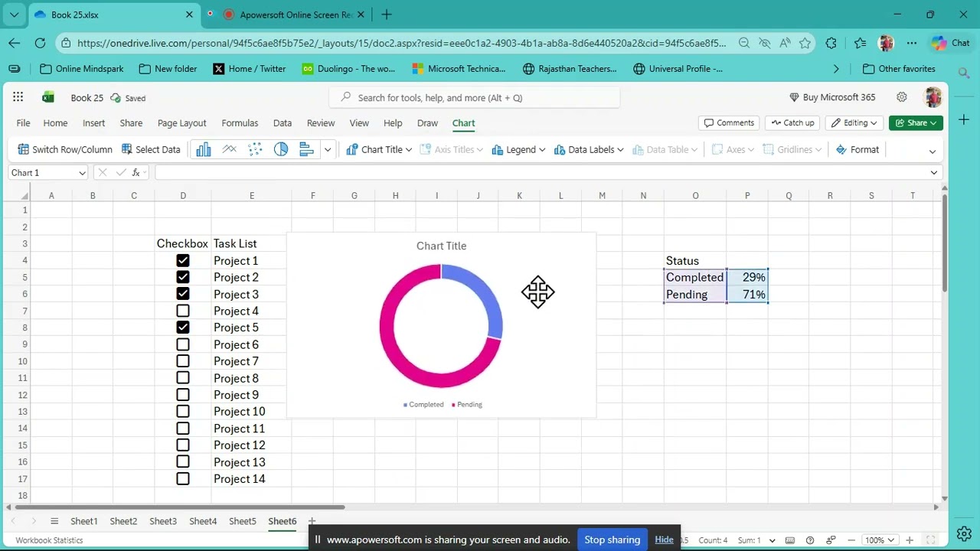Check the Project 9 checkbox

tap(183, 395)
